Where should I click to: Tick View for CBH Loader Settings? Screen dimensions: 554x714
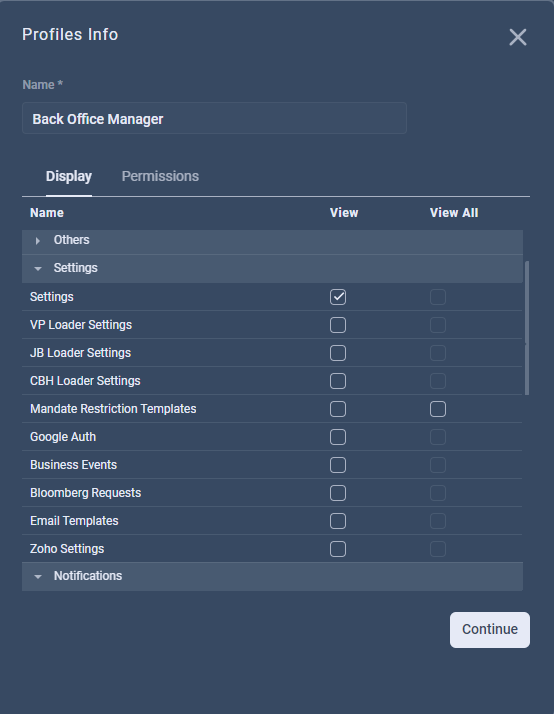coord(338,381)
